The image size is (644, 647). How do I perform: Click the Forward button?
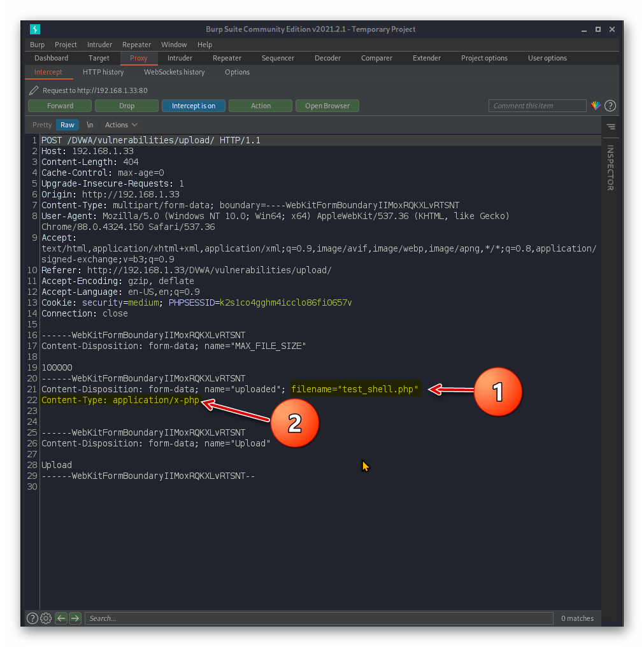pos(60,106)
